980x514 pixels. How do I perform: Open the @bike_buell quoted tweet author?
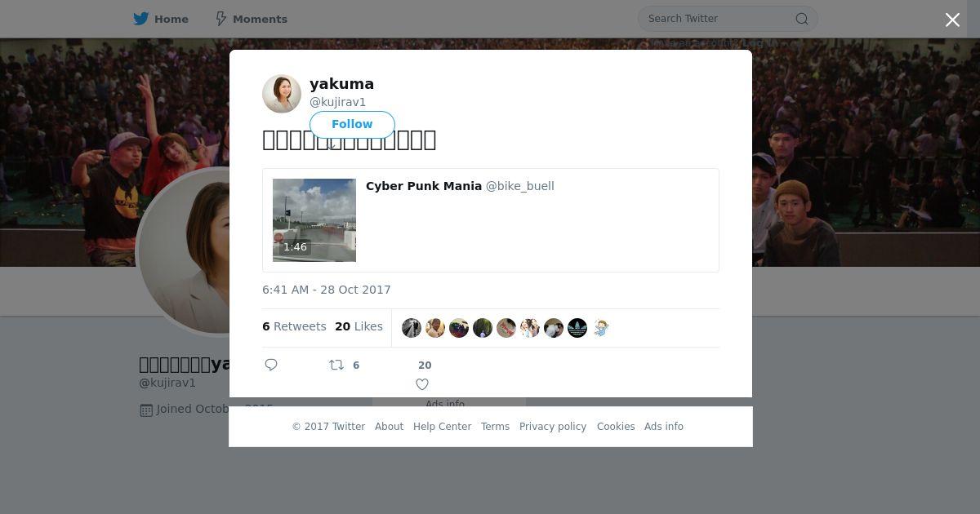pos(520,186)
